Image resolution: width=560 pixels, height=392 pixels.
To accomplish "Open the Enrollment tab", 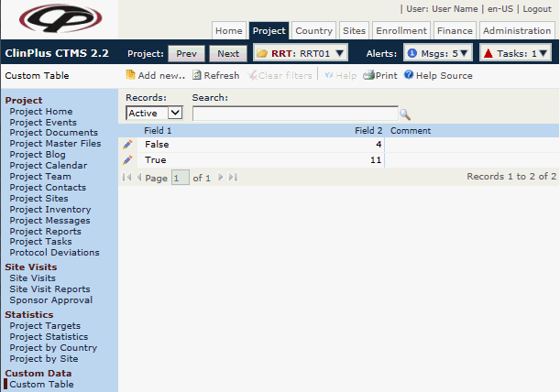I will 401,30.
